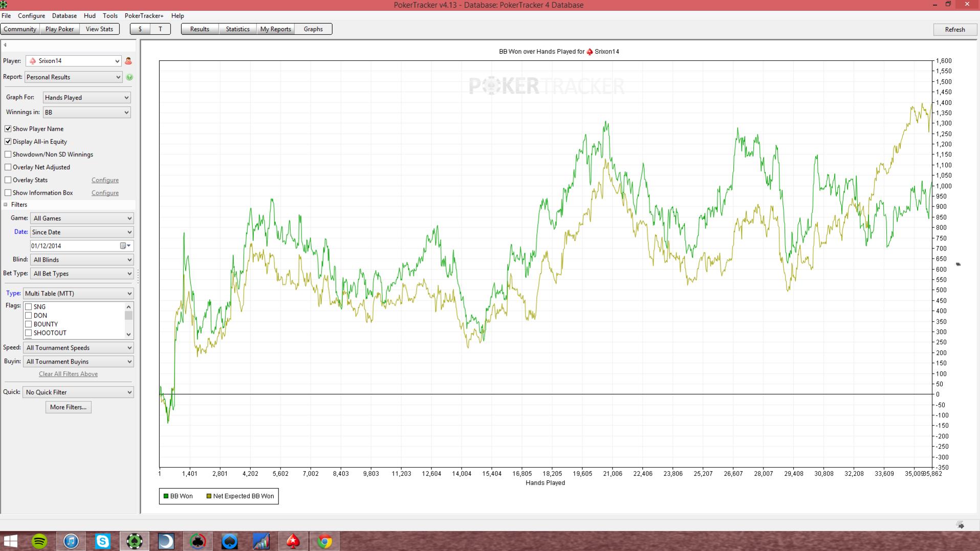Click the PokerTracker app icon in title bar
Viewport: 980px width, 551px height.
[4, 5]
